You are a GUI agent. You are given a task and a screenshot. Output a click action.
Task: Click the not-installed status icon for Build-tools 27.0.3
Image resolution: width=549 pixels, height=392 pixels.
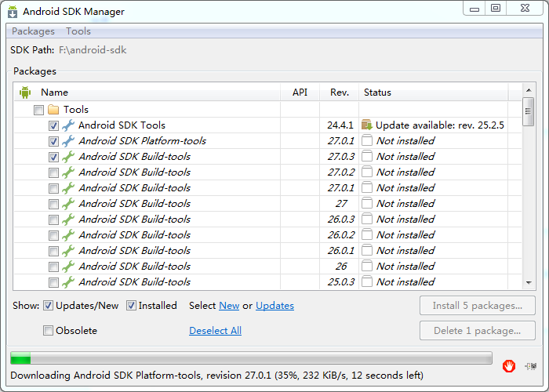366,156
